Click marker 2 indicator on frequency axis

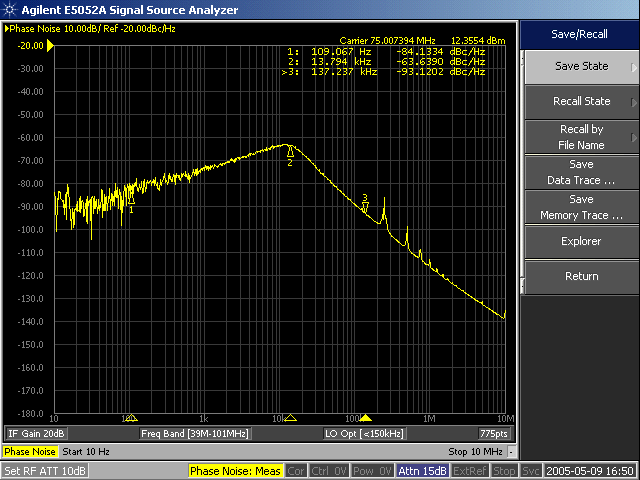pyautogui.click(x=290, y=418)
